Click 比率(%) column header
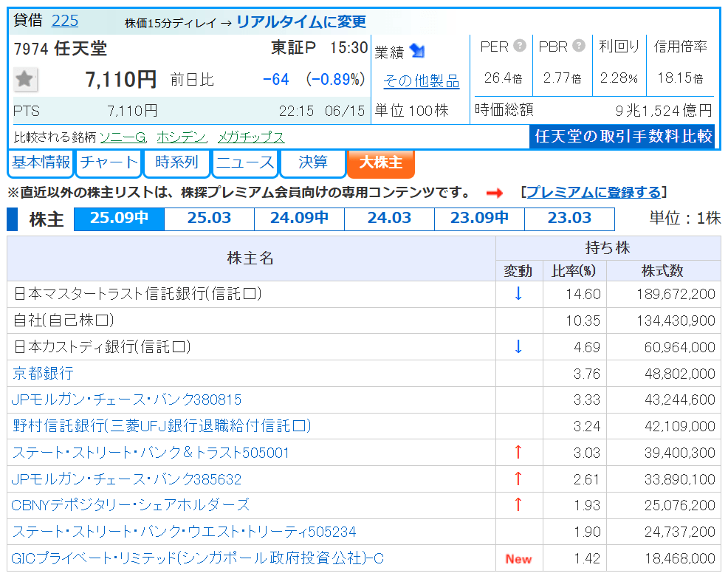The image size is (728, 576). point(574,271)
